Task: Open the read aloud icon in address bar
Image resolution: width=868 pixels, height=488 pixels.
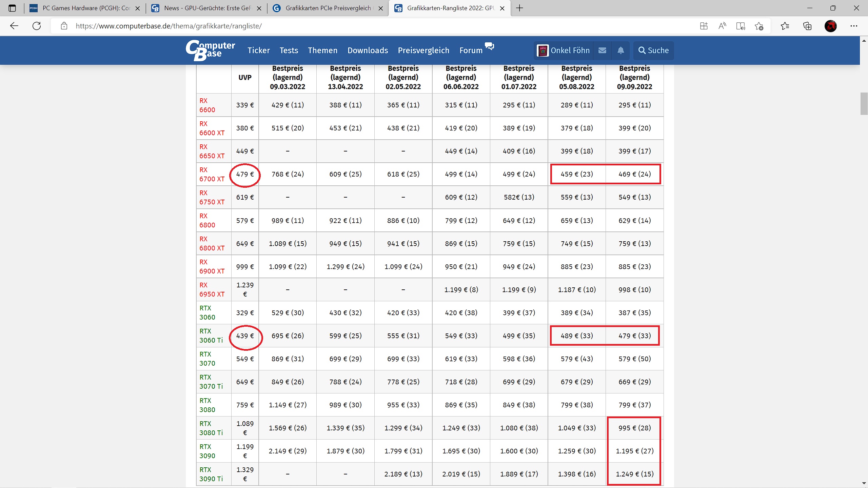Action: click(722, 26)
